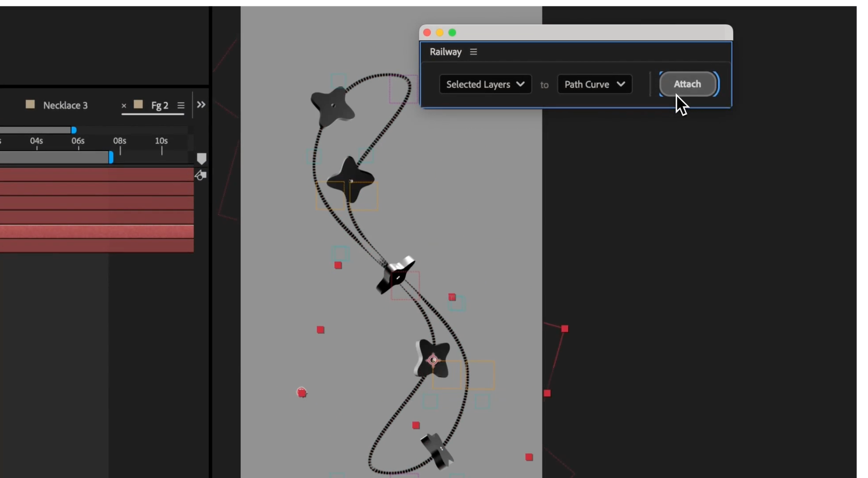Open the Selected Layers dropdown
The width and height of the screenshot is (868, 478).
(485, 84)
